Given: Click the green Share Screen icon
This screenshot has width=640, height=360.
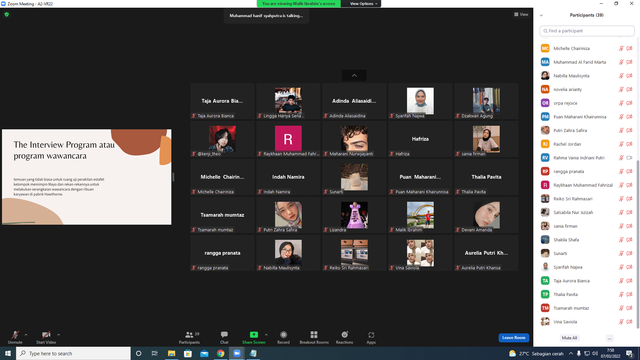Looking at the screenshot, I should coord(253,335).
